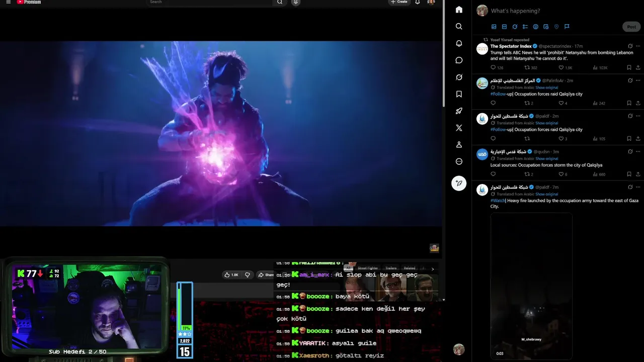The image size is (644, 362).
Task: Open X search from the sidebar
Action: pos(459,26)
